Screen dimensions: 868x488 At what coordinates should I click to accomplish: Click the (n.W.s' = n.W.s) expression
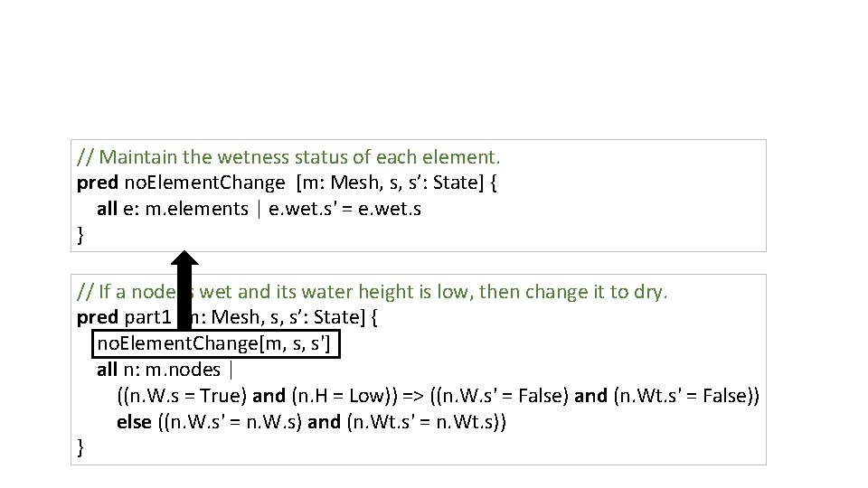pos(229,422)
